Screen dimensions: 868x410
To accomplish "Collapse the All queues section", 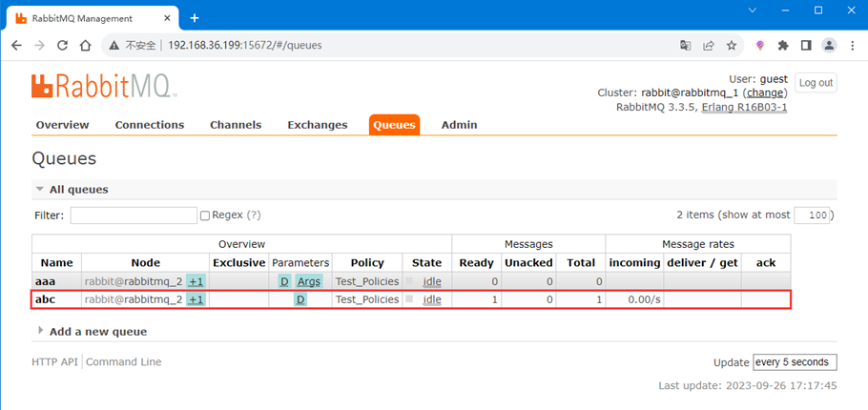I will (x=39, y=189).
